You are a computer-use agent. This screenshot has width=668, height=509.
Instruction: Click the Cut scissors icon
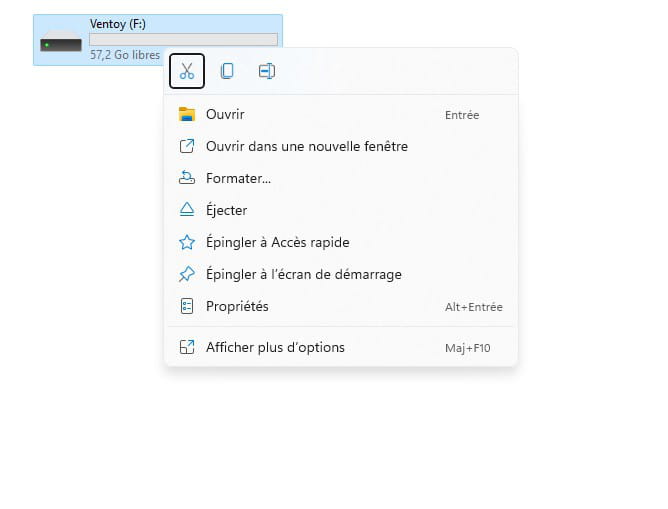click(x=187, y=71)
